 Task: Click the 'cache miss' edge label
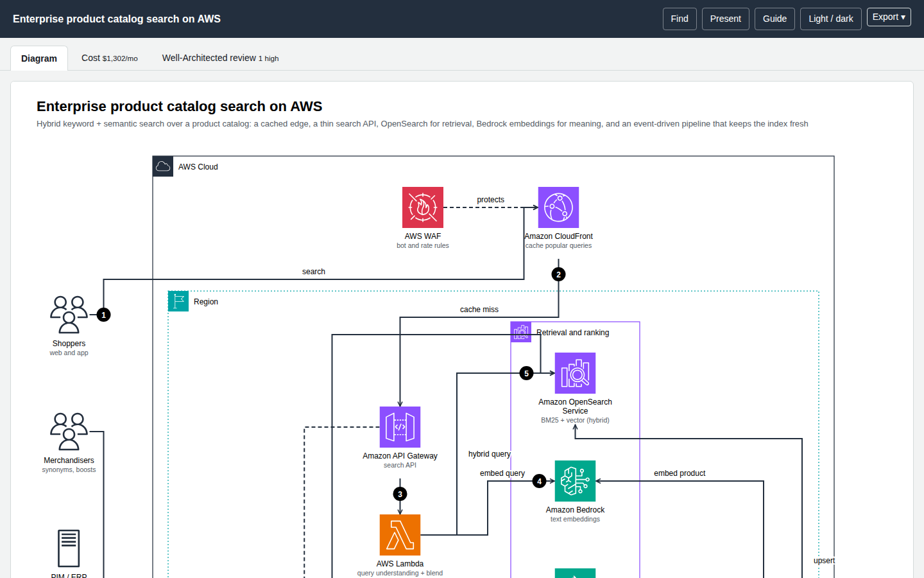coord(479,310)
